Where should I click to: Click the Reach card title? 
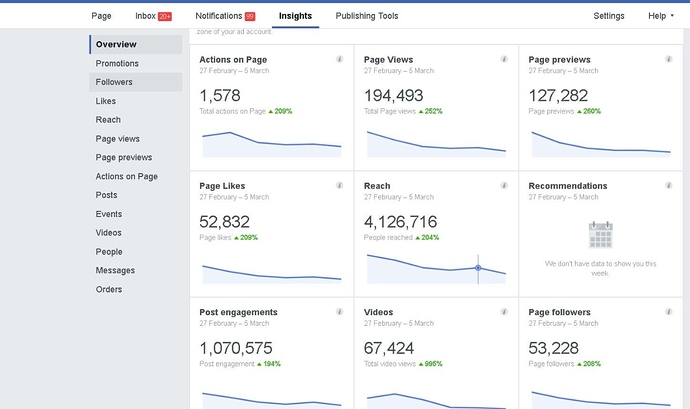tap(377, 186)
